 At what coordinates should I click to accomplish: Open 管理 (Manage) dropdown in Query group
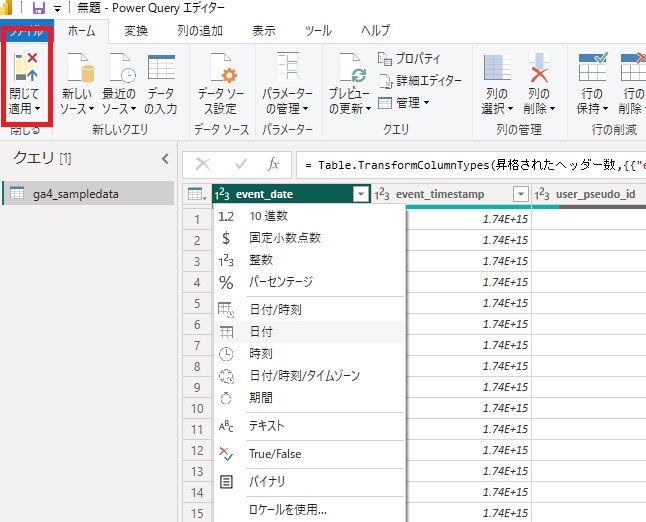click(404, 102)
